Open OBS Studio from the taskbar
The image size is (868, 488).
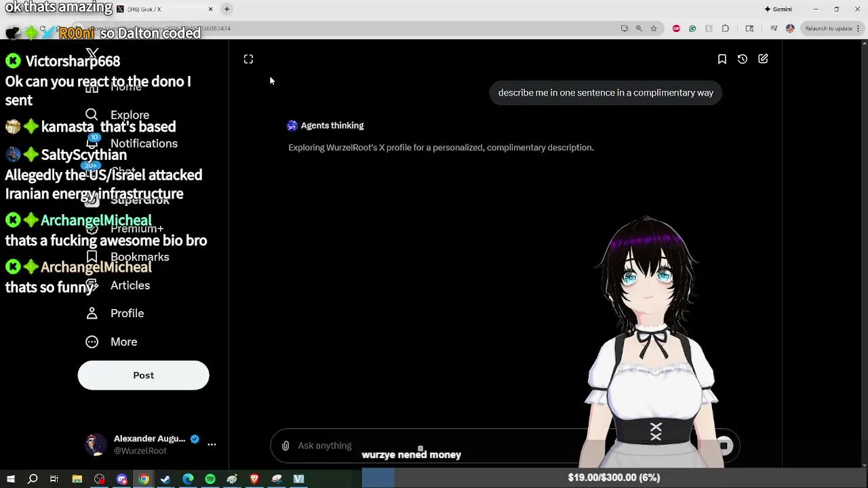click(x=100, y=479)
